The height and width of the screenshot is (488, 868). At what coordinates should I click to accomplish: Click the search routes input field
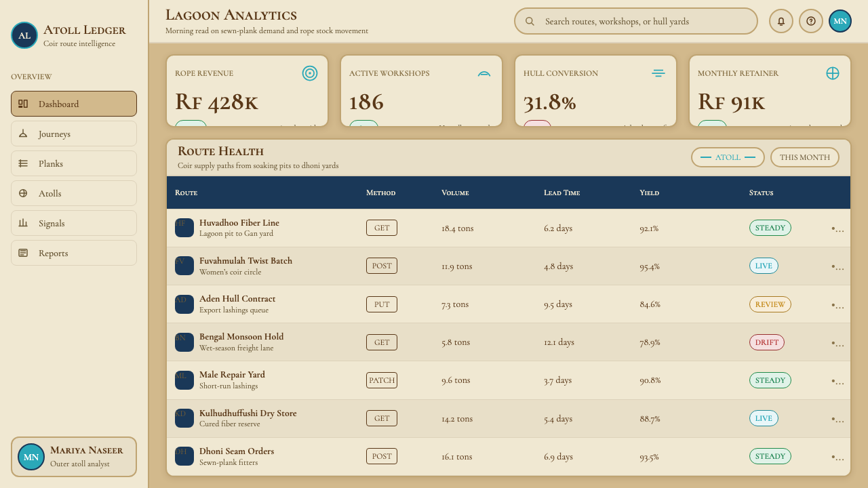click(x=636, y=21)
